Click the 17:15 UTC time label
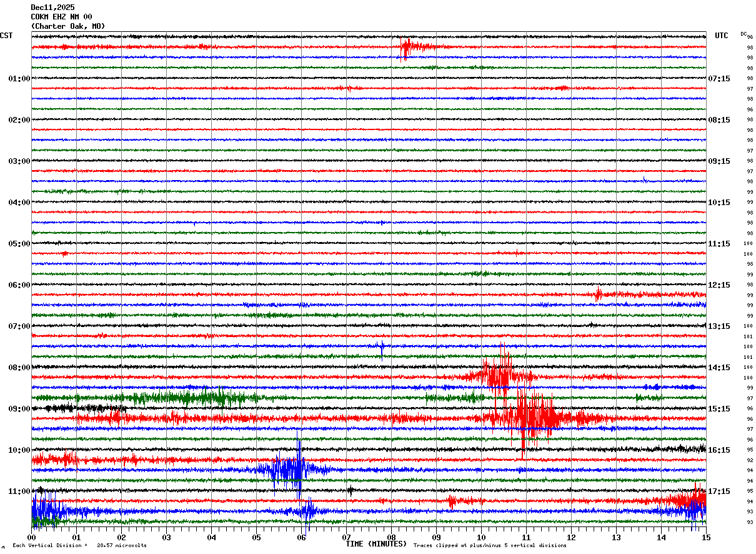The image size is (756, 554). click(x=719, y=491)
